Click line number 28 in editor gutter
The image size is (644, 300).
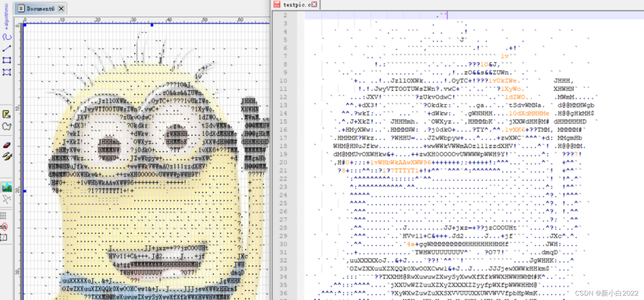tap(283, 228)
